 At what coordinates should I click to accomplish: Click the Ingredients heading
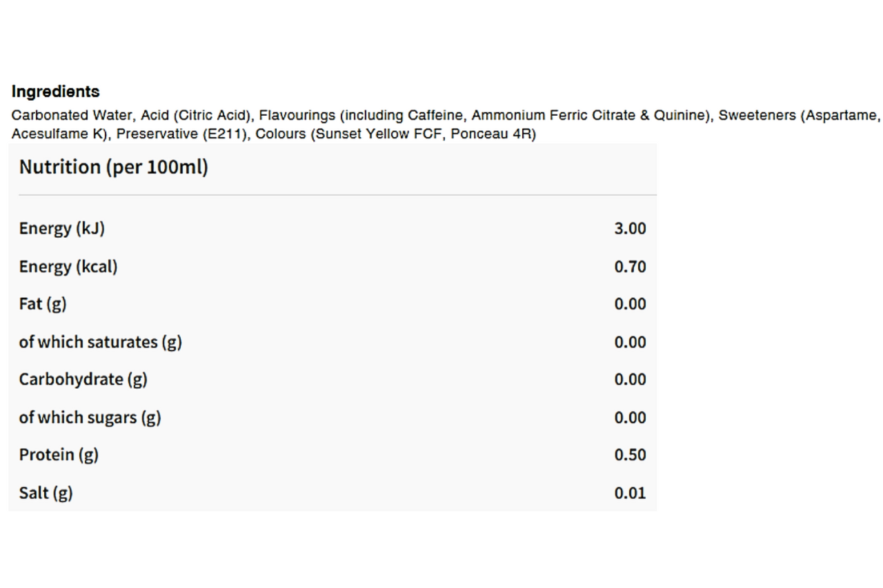coord(55,92)
